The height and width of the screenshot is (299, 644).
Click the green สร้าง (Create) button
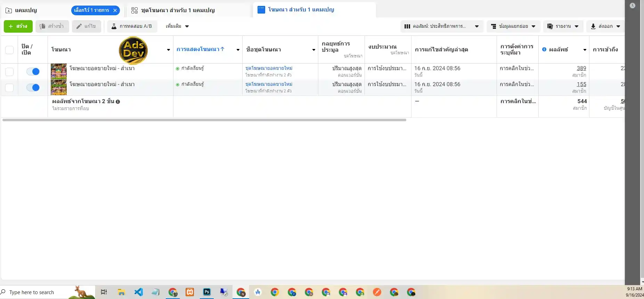(x=18, y=26)
